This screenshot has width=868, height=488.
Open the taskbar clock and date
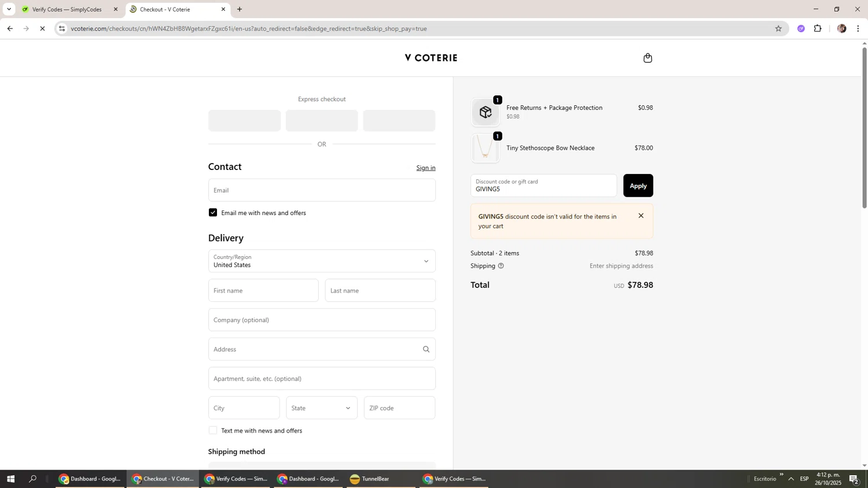click(x=829, y=479)
